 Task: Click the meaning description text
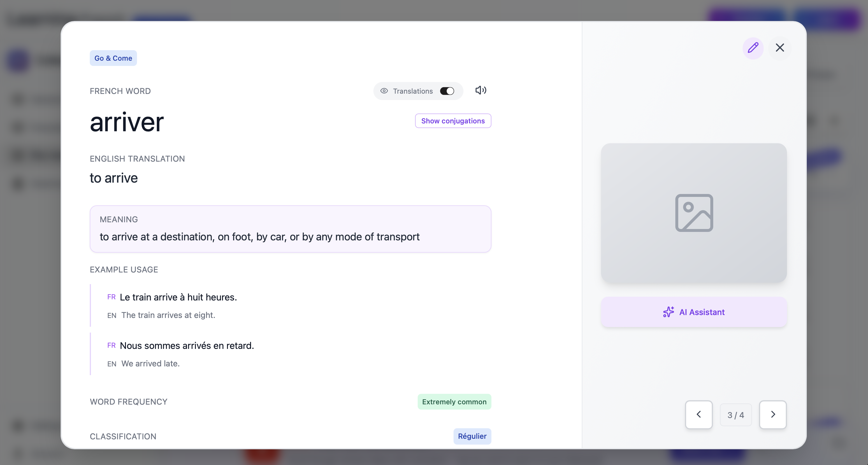coord(259,237)
